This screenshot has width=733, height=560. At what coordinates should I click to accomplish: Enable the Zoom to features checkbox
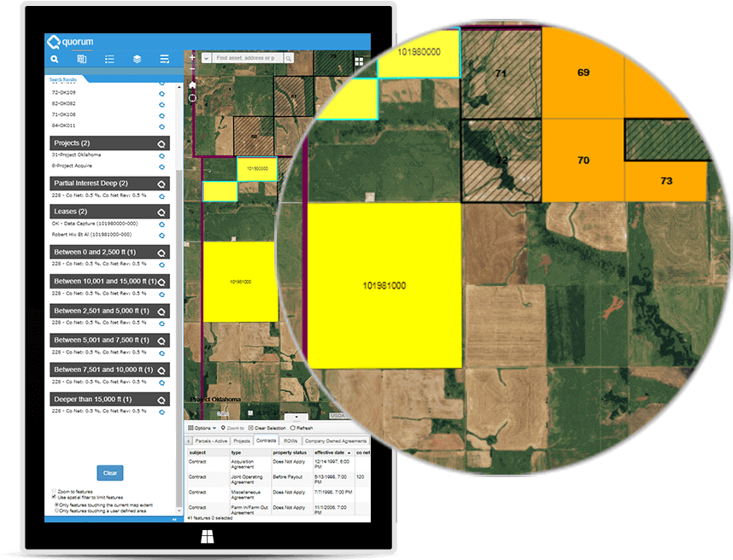click(x=54, y=491)
